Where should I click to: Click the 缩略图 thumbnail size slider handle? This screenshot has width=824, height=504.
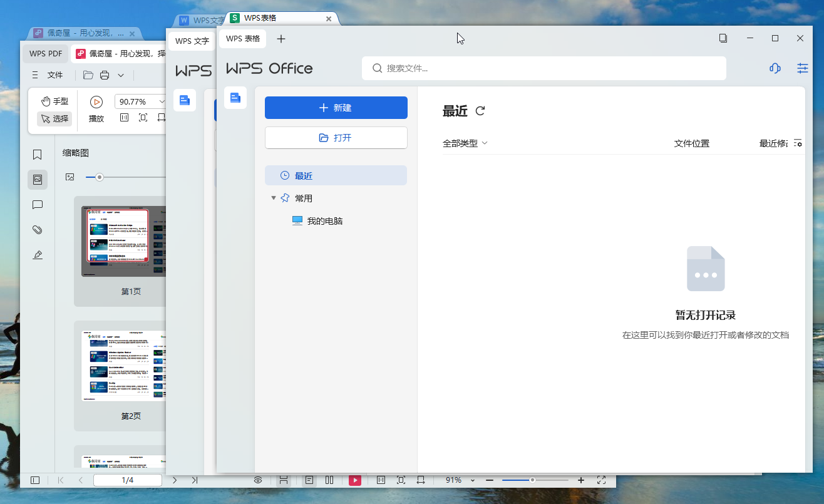point(99,177)
